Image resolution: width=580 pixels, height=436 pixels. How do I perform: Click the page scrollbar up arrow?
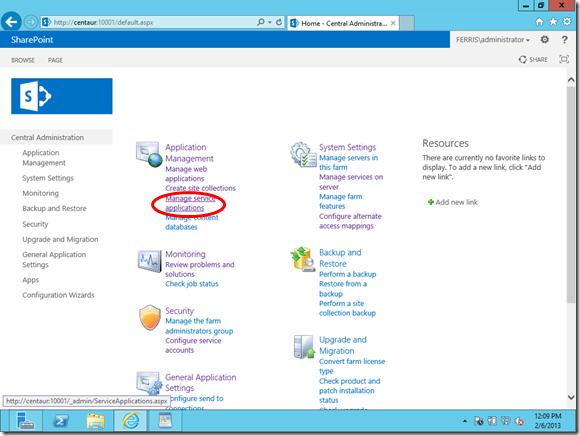pos(571,80)
